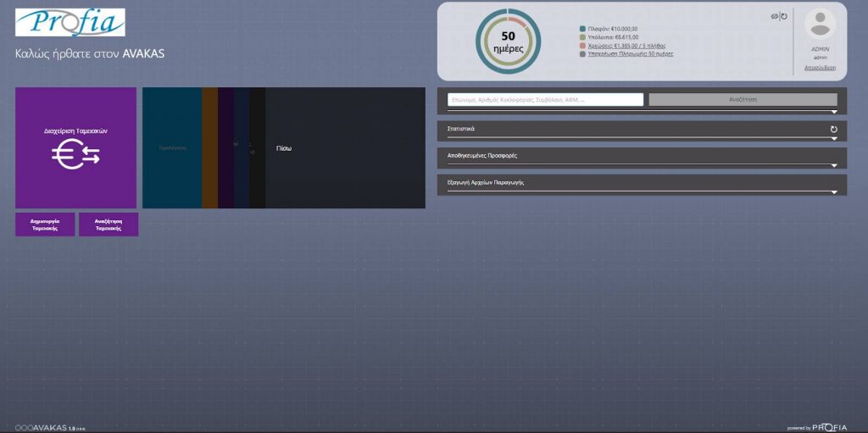868x433 pixels.
Task: Expand the Εξαγωγή Αρχείων Παραγωγής panel
Action: 834,192
